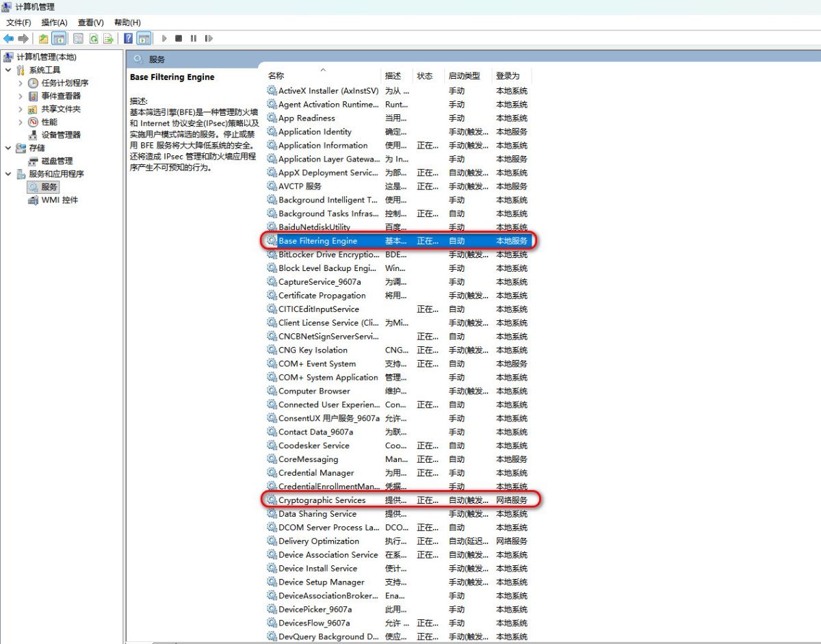Click the Up one level folder icon
This screenshot has width=821, height=644.
[44, 39]
